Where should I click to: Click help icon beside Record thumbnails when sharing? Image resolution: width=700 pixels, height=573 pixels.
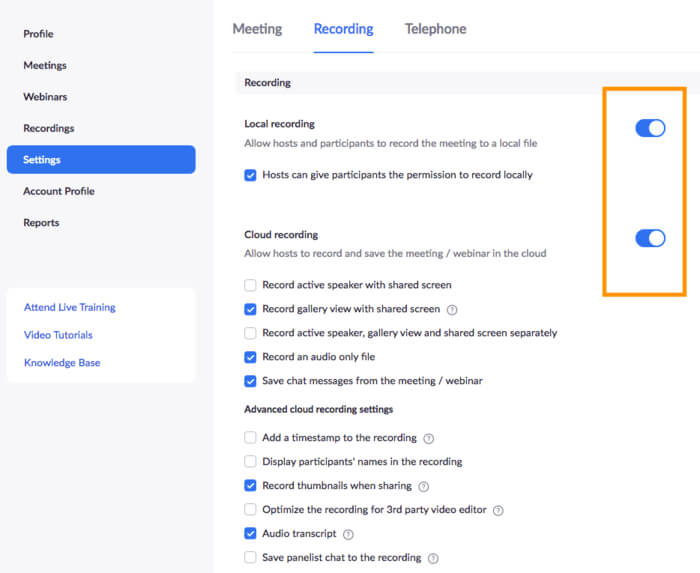click(x=423, y=487)
